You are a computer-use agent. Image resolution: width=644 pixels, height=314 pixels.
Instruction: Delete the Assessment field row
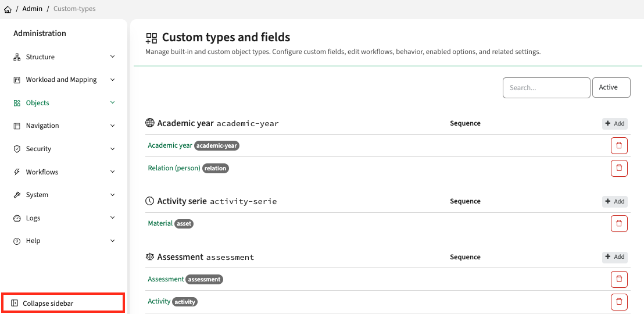point(619,279)
